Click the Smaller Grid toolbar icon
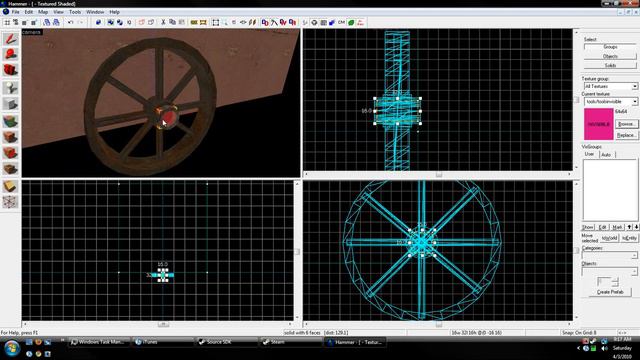The height and width of the screenshot is (360, 640). (24, 22)
